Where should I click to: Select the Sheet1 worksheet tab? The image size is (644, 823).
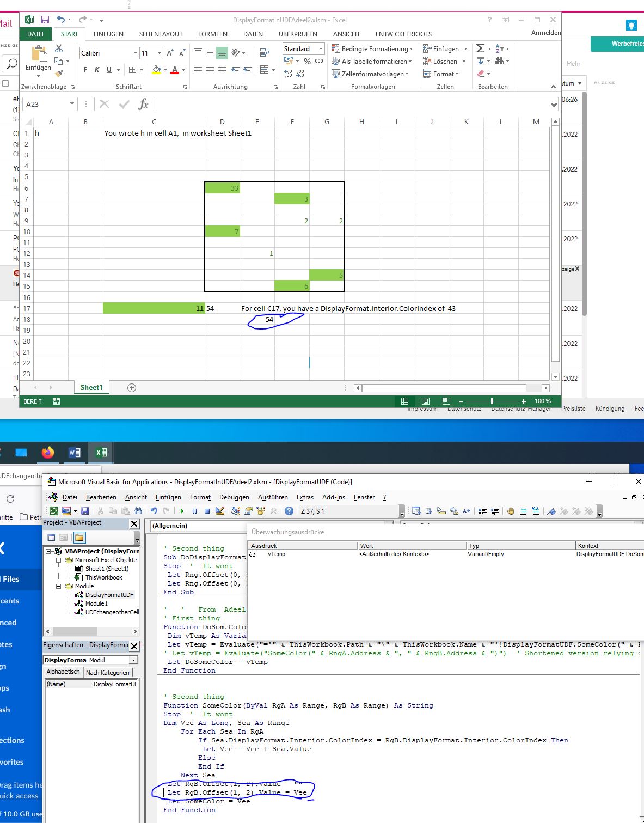[91, 387]
